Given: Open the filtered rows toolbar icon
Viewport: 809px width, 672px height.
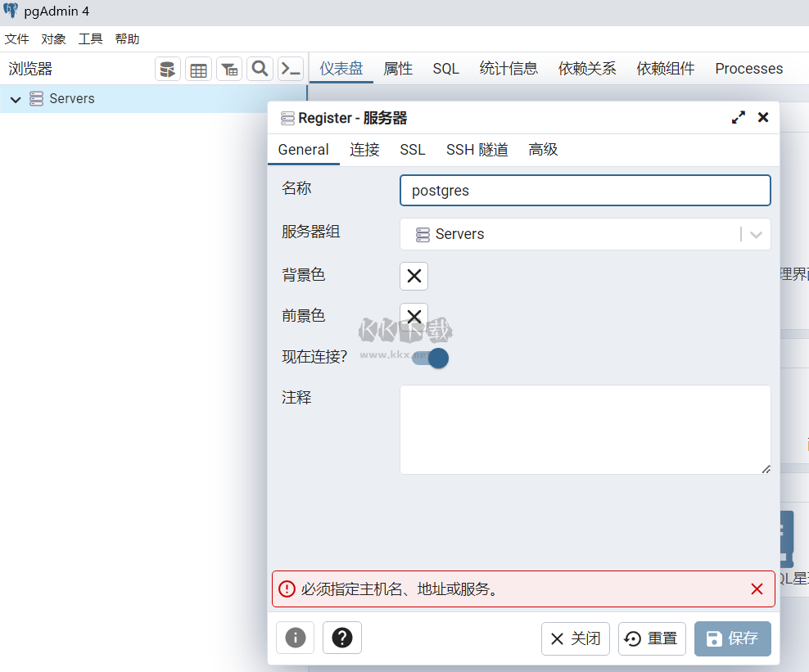Looking at the screenshot, I should click(x=229, y=69).
